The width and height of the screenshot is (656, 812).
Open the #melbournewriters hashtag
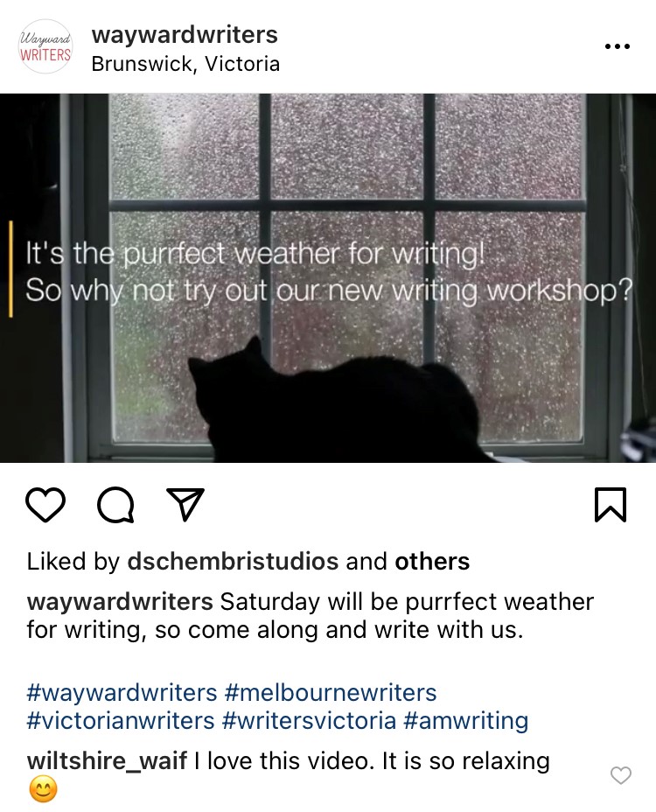pyautogui.click(x=331, y=693)
